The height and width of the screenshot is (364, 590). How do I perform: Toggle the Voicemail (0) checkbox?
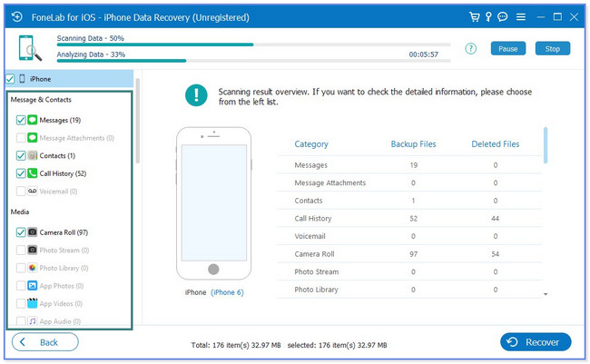[x=21, y=192]
